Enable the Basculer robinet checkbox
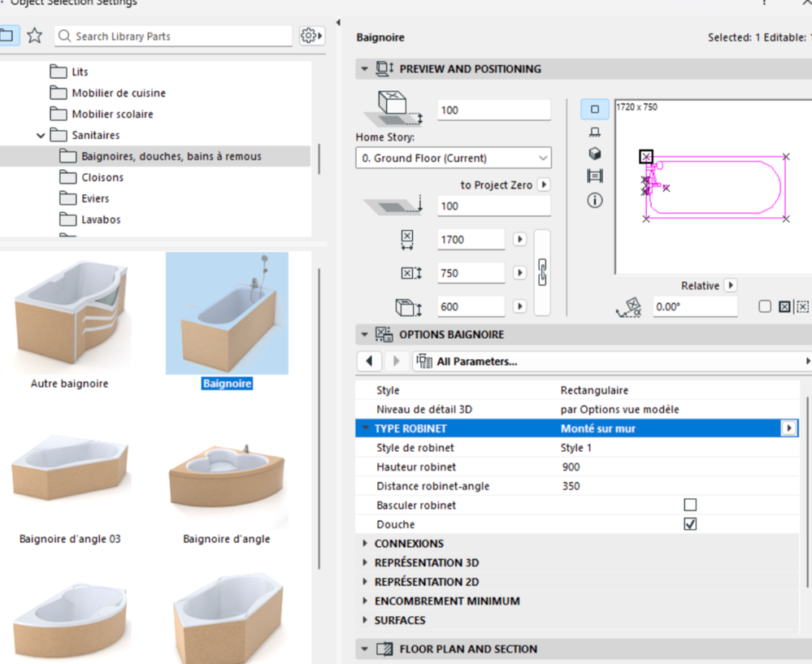Viewport: 812px width, 664px height. click(690, 505)
